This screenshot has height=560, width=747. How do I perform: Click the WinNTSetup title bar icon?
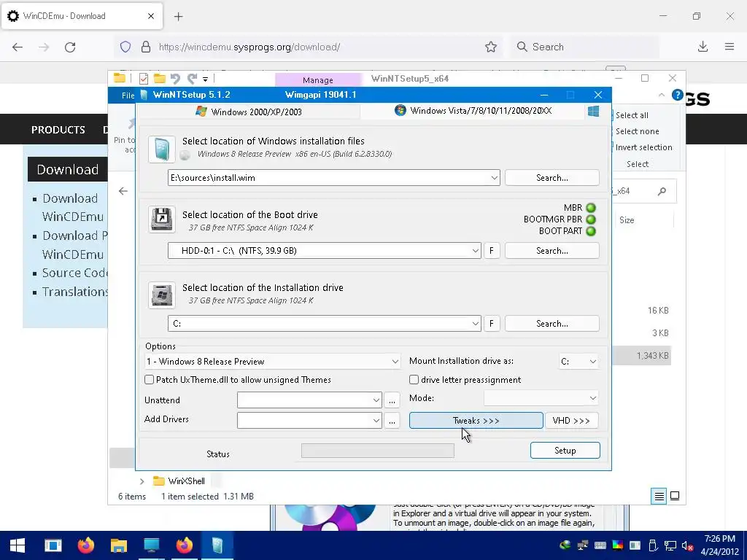[x=144, y=95]
